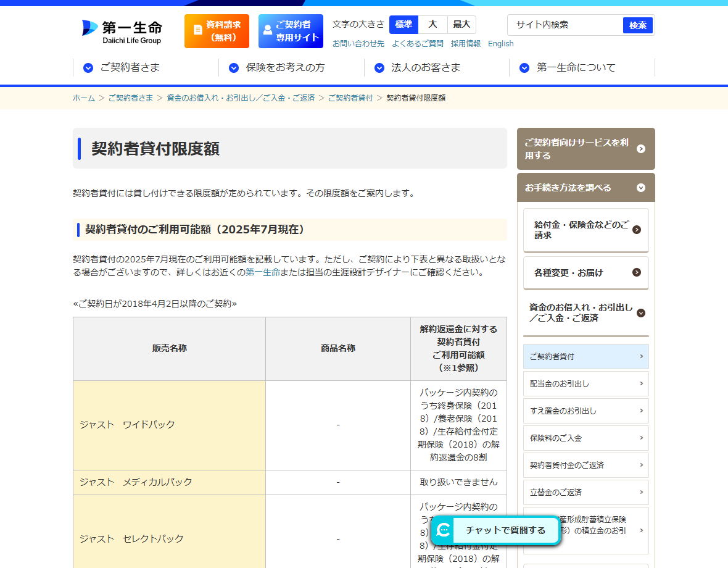
Task: Click the arrow icon beside 給付金・保険金などのご請求
Action: tap(637, 230)
